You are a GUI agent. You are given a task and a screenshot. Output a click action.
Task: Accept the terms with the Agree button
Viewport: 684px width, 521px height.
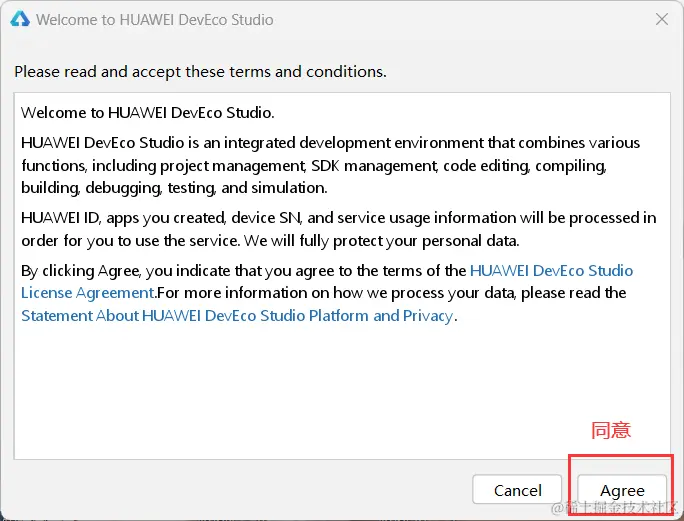pyautogui.click(x=622, y=490)
